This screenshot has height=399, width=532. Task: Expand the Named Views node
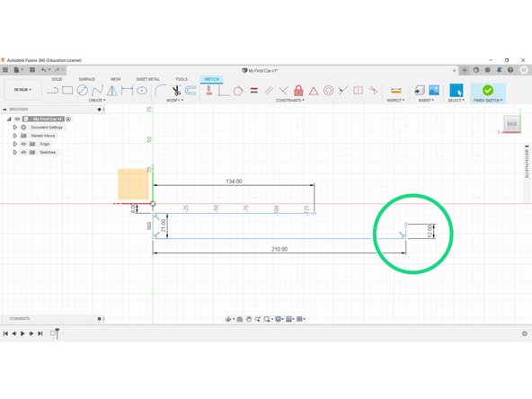click(15, 136)
